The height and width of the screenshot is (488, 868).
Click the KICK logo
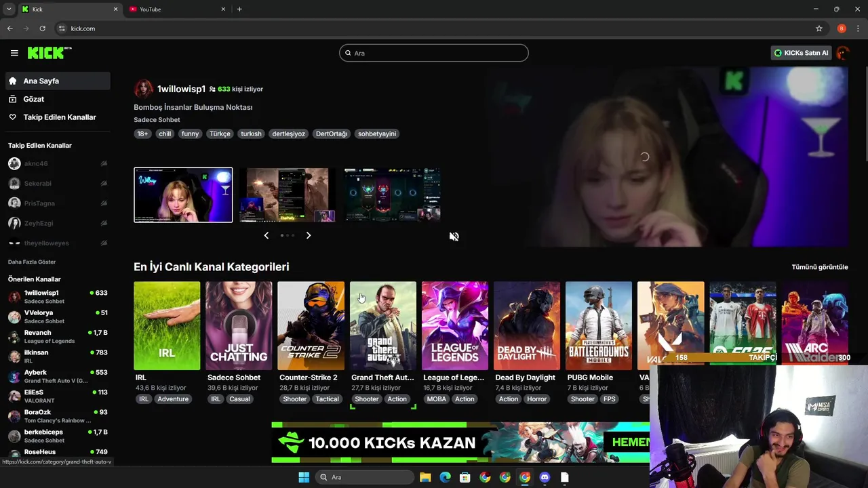(x=49, y=53)
